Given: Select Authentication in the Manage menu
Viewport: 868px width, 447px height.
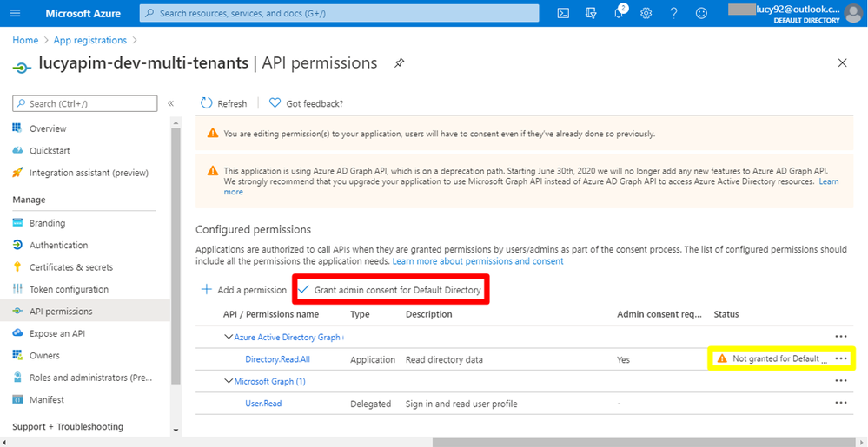Looking at the screenshot, I should point(58,245).
